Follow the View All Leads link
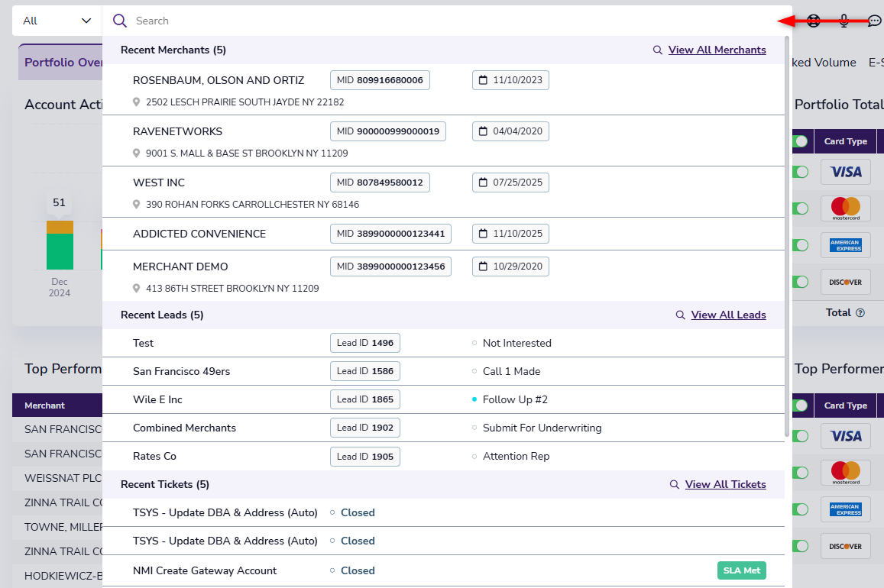 [728, 315]
